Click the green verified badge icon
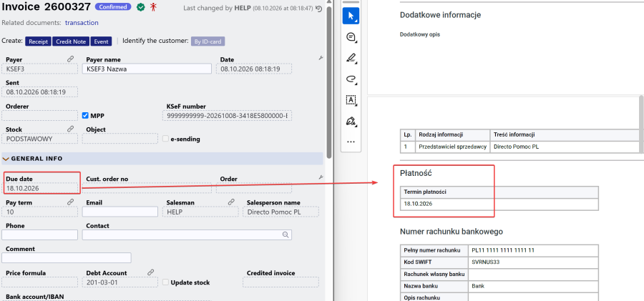This screenshot has width=644, height=301. pyautogui.click(x=141, y=6)
